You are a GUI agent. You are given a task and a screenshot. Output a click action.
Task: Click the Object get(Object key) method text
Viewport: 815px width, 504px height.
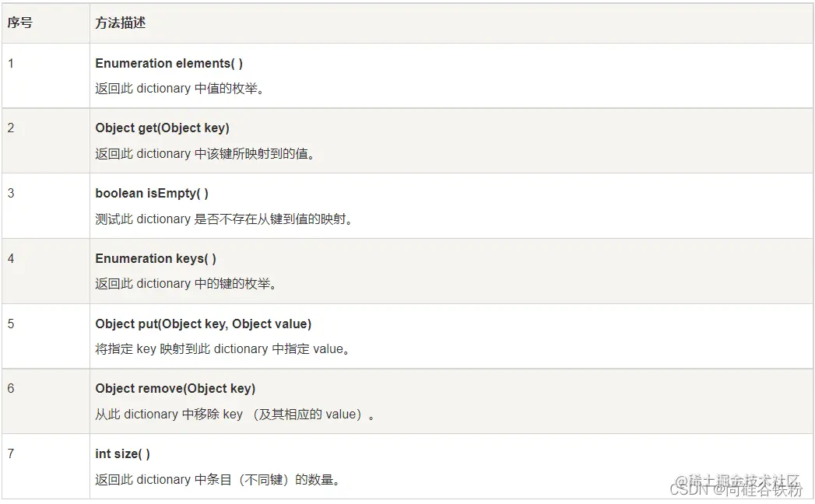pos(162,128)
